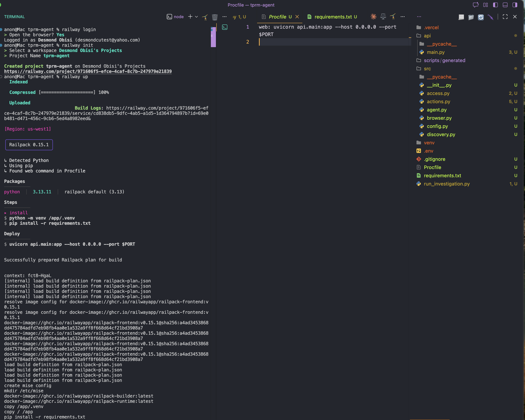This screenshot has height=420, width=525.
Task: Collapse the src folder in the explorer
Action: click(x=427, y=68)
